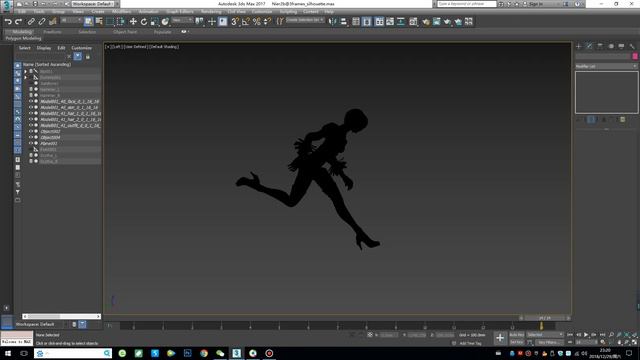Switch to the Modify command panel
Viewport: 640px width, 360px height.
coord(589,46)
